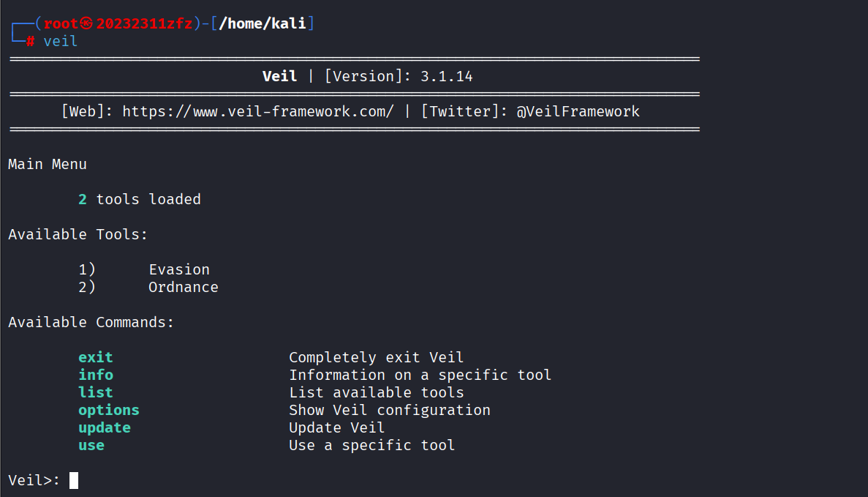Click the options command keyword
Image resolution: width=868 pixels, height=497 pixels.
tap(109, 410)
